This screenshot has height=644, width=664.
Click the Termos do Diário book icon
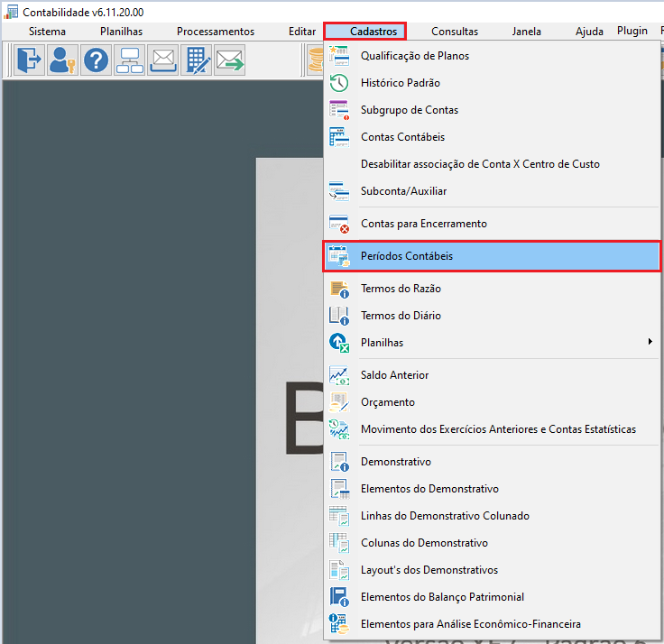tap(339, 316)
